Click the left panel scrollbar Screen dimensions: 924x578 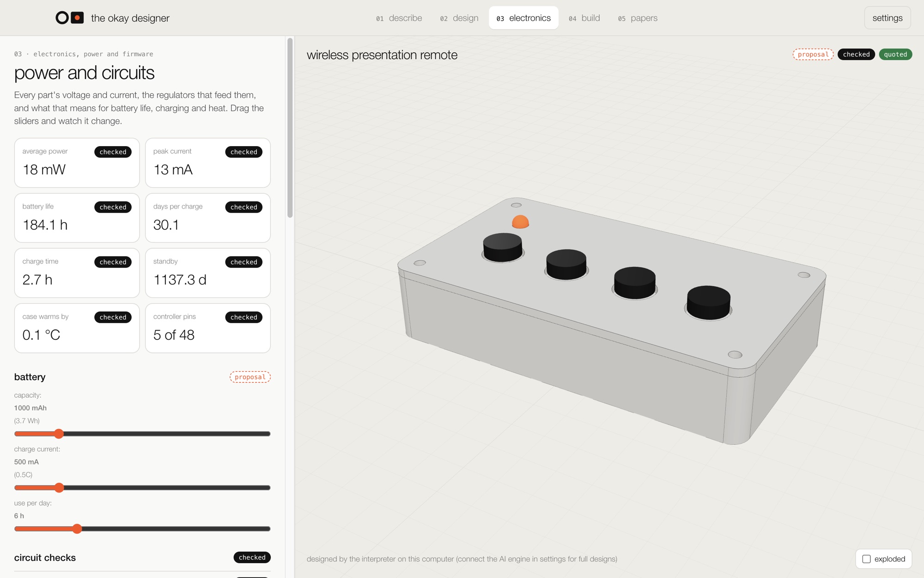tap(290, 128)
